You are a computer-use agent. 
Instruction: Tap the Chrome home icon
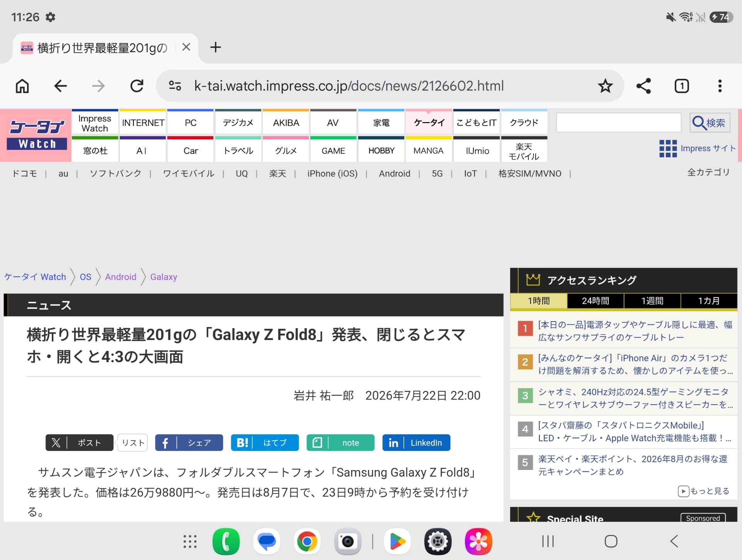(x=22, y=86)
